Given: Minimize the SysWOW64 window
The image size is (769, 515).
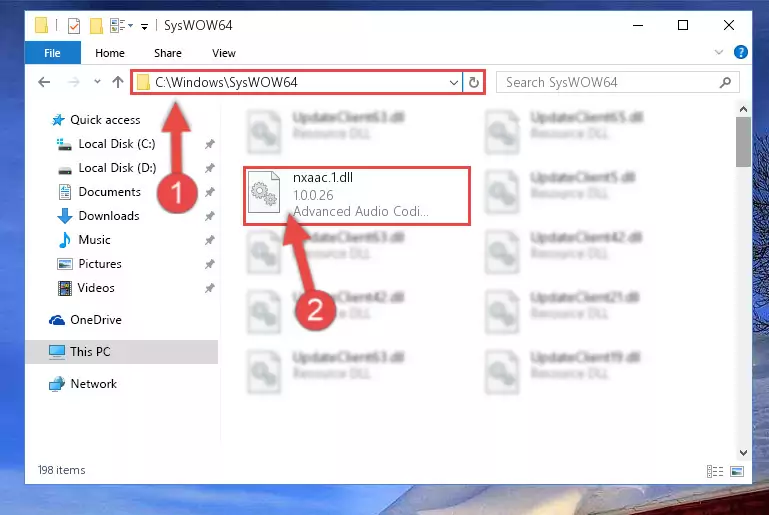Looking at the screenshot, I should click(638, 25).
